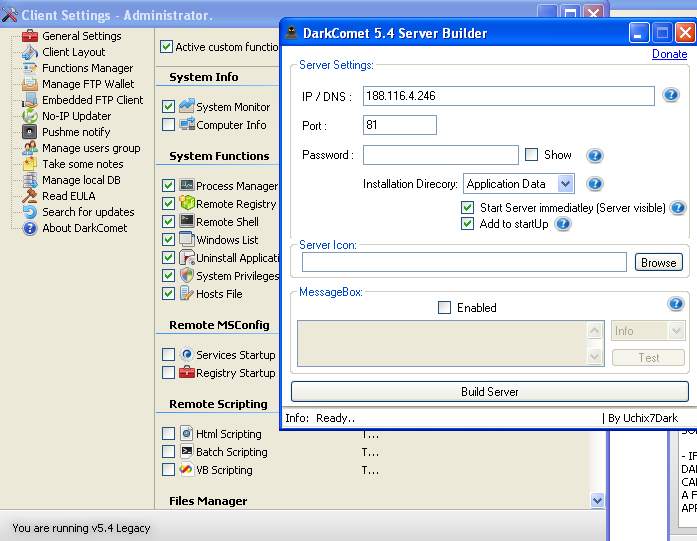Image resolution: width=697 pixels, height=541 pixels.
Task: Click the Hosts File icon
Action: tap(187, 293)
